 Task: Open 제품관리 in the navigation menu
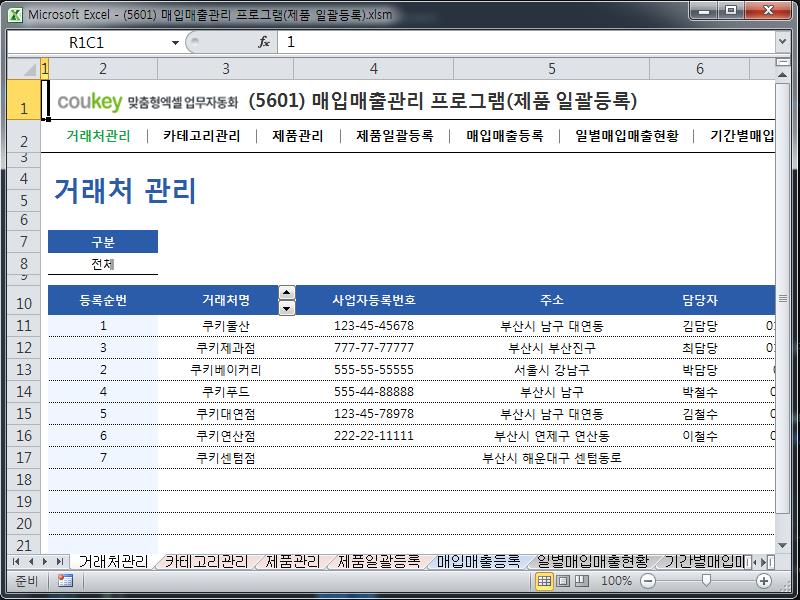point(298,136)
